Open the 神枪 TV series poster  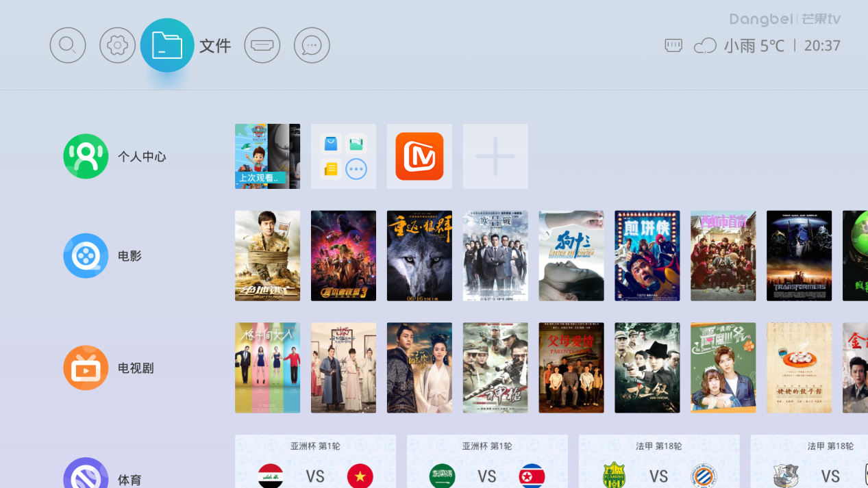tap(495, 368)
